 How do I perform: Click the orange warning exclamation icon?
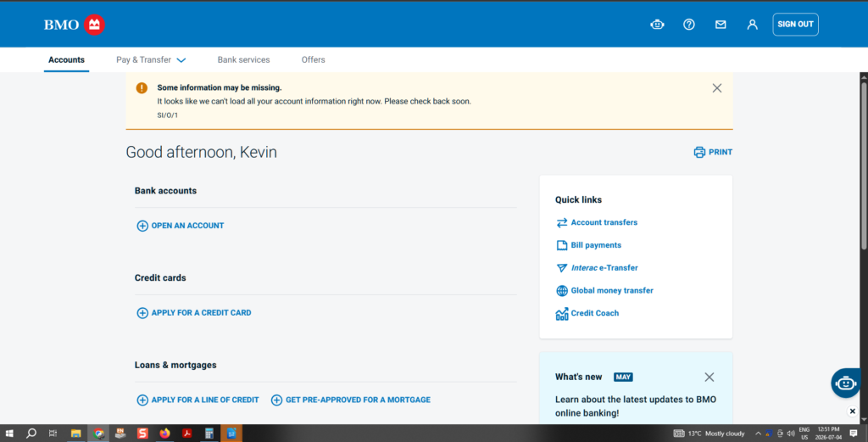[x=142, y=87]
